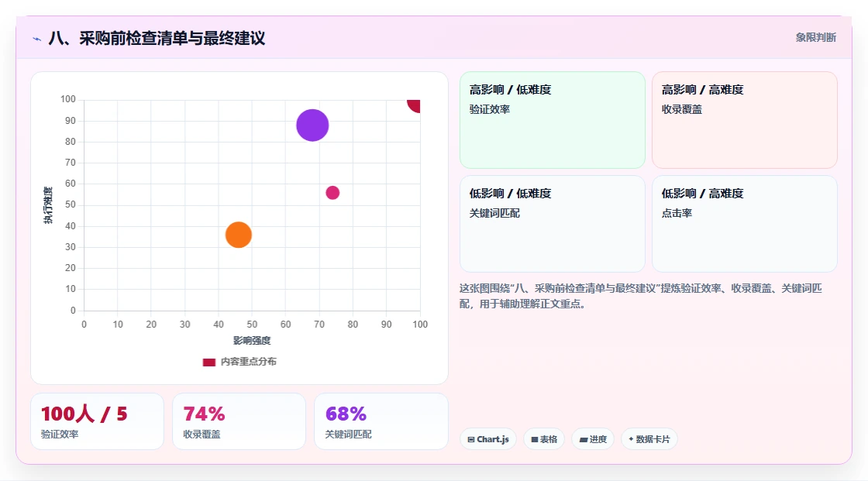Click the 内容重点分布 legend label
Screen dimensions: 868x481
point(249,362)
